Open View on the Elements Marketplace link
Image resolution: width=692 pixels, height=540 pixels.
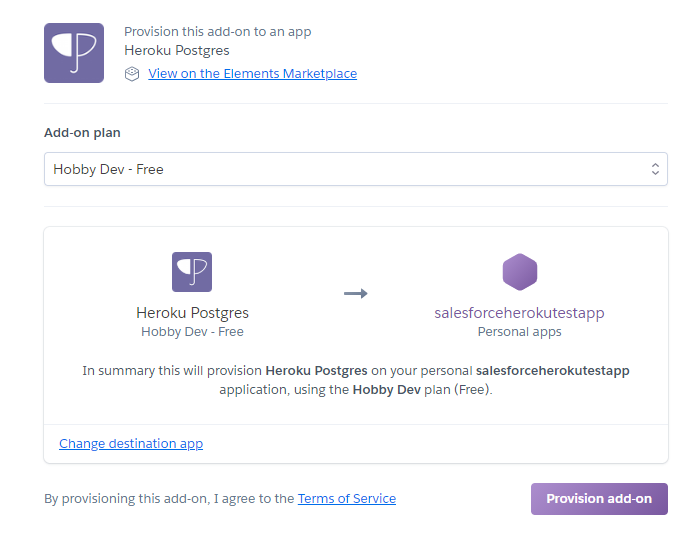click(252, 74)
